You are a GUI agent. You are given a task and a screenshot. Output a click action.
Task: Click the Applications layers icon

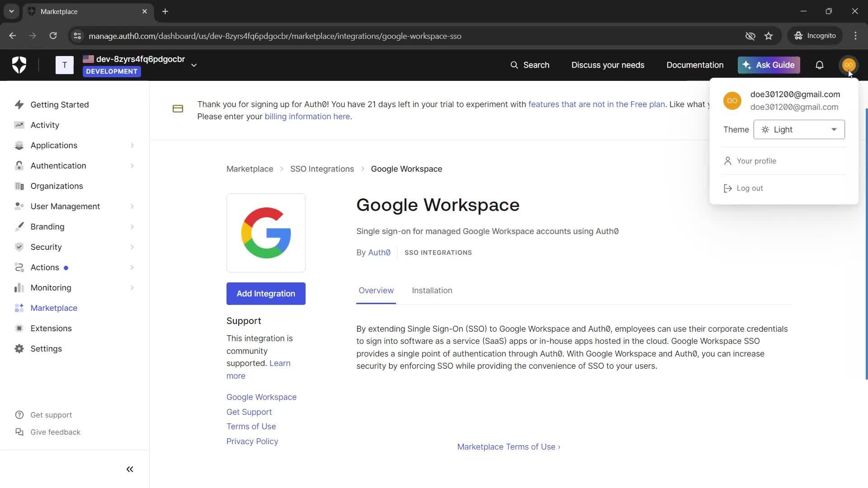19,145
